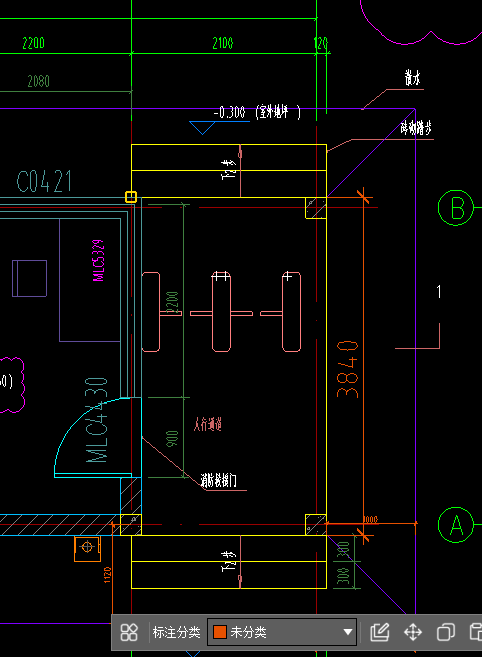This screenshot has height=657, width=482.
Task: Click the section mark number 1 at the right
Action: (439, 292)
